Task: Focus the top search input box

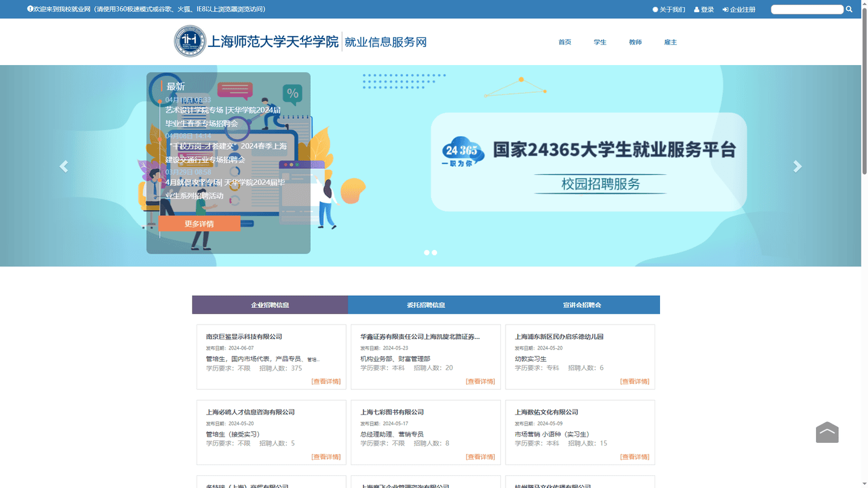Action: click(x=807, y=9)
